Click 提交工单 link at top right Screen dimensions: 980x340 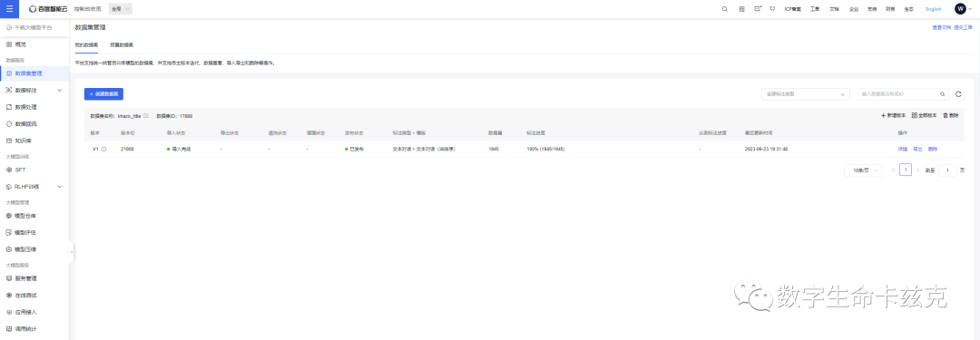[963, 28]
